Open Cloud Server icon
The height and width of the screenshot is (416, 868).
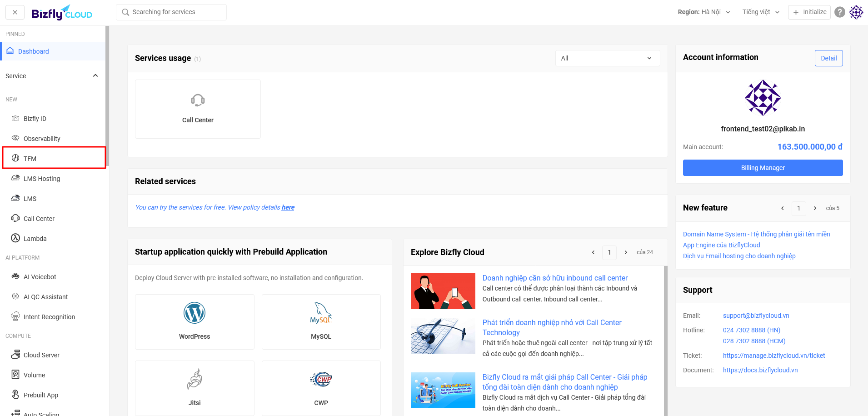click(x=15, y=355)
